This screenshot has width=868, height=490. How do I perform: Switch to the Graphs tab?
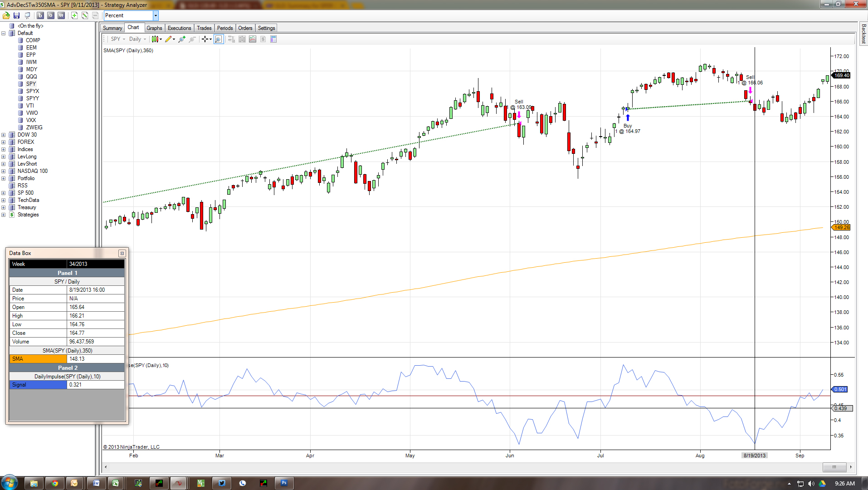pos(154,28)
